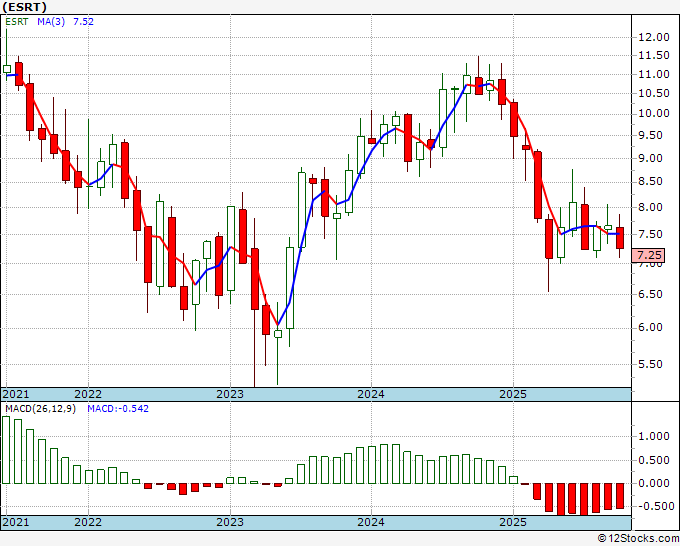Open the 12Stocks.com copyright link
Viewport: 680px width, 546px height.
point(638,539)
